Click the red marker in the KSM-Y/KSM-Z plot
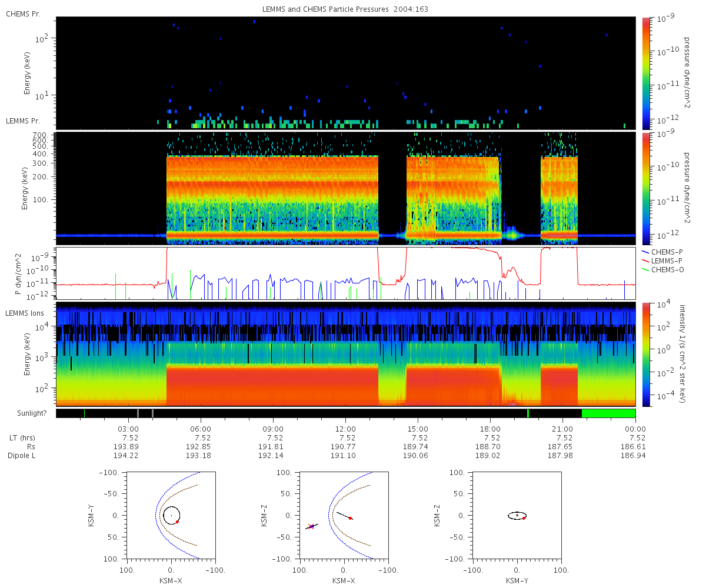The width and height of the screenshot is (706, 588). tap(524, 518)
